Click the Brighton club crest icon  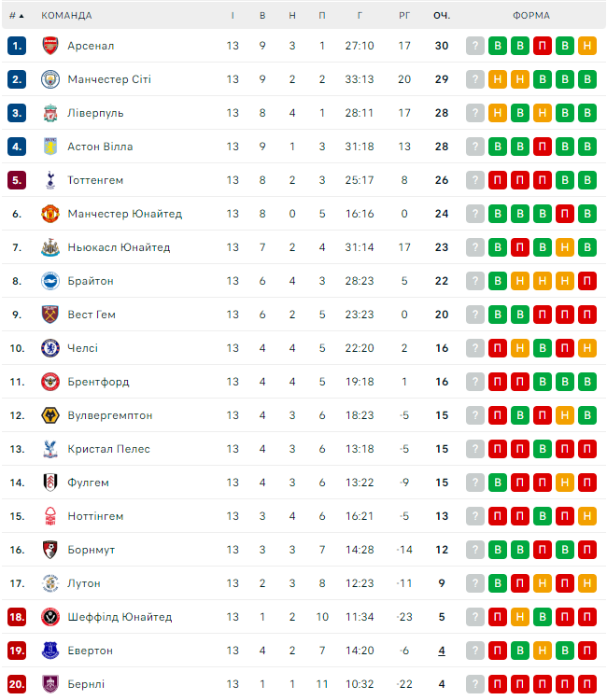50,281
